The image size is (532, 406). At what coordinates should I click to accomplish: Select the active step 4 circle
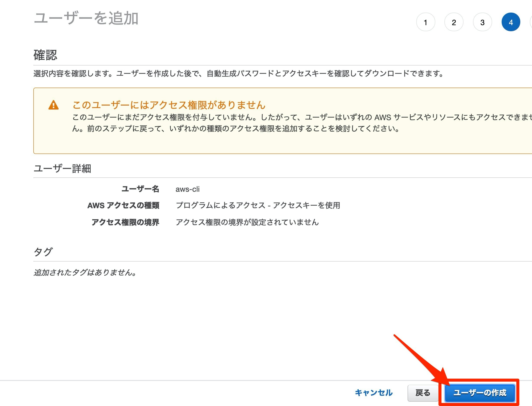coord(511,22)
